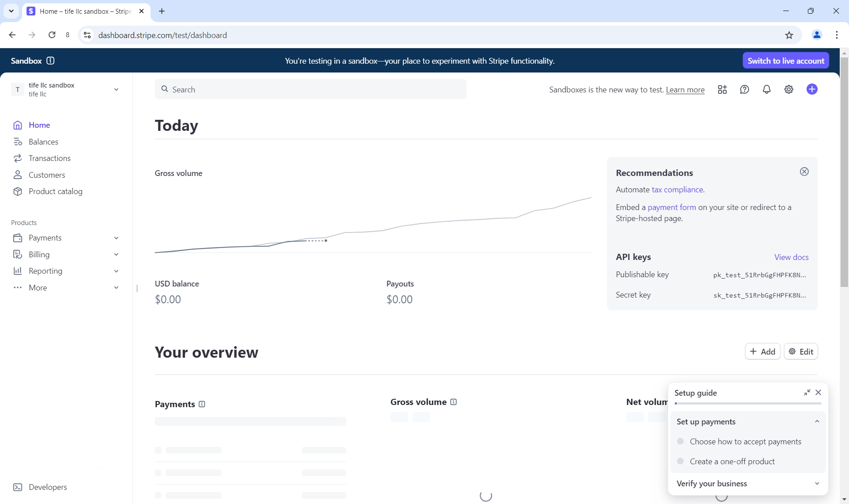Open tife llc sandbox account switcher

(66, 89)
